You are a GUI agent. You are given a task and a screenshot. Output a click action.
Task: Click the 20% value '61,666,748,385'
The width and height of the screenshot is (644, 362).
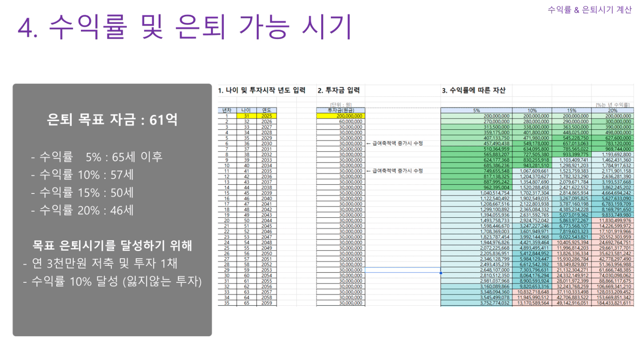pyautogui.click(x=613, y=270)
